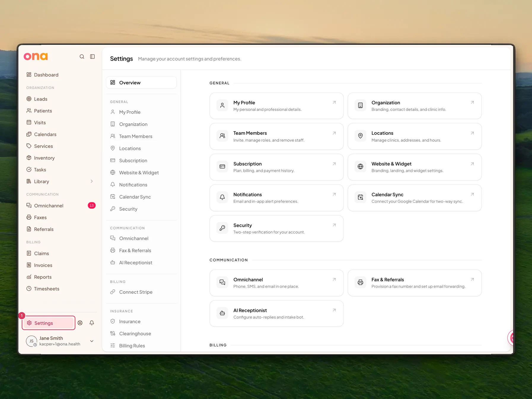
Task: Open Visits in sidebar
Action: [x=60, y=123]
